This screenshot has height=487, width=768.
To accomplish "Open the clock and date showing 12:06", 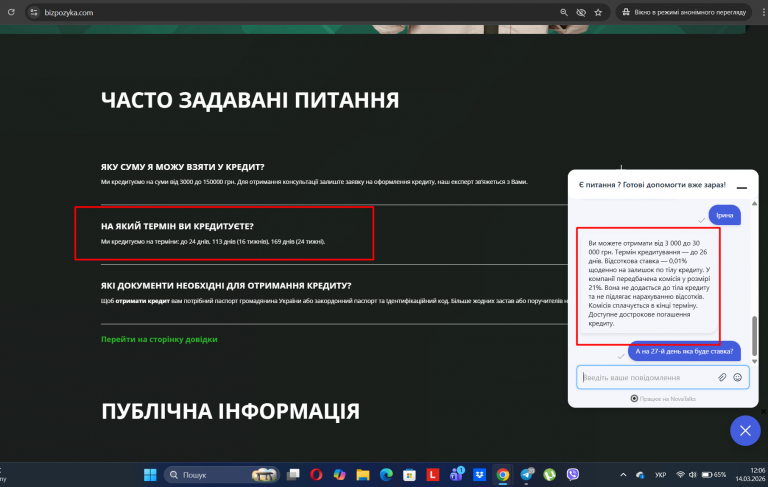I will pyautogui.click(x=750, y=475).
